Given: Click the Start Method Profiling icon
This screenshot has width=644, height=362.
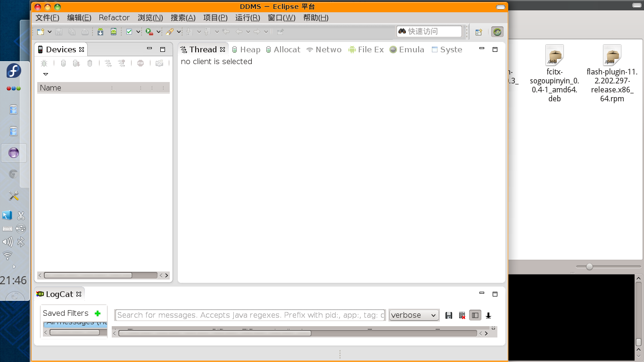Looking at the screenshot, I should [122, 63].
